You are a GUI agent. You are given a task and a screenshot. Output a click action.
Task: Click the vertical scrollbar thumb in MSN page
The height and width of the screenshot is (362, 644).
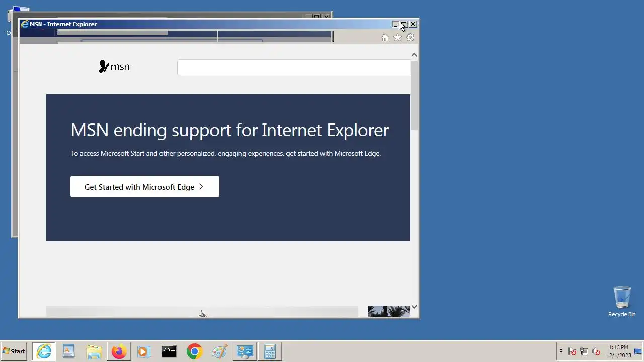[x=414, y=96]
